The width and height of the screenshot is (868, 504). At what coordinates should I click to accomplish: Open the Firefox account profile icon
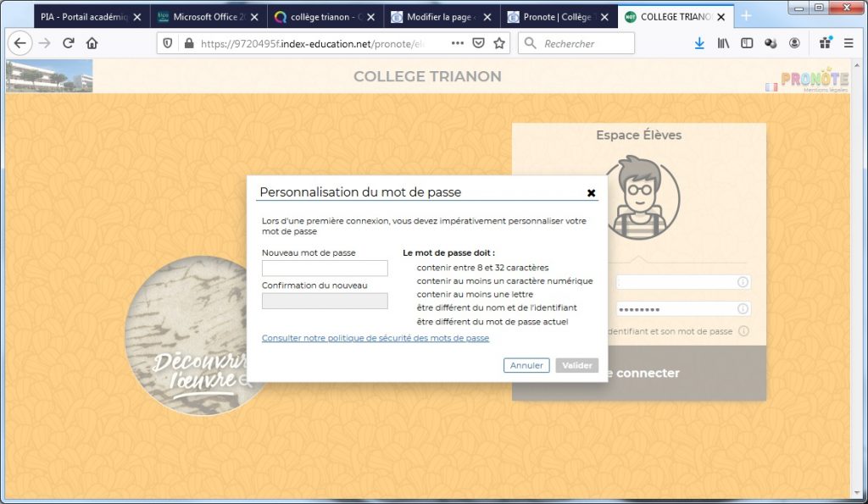click(x=794, y=43)
